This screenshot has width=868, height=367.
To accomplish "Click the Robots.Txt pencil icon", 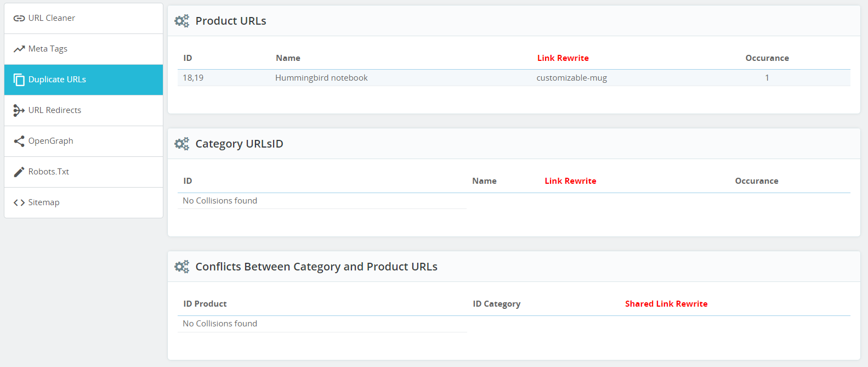I will coord(19,172).
